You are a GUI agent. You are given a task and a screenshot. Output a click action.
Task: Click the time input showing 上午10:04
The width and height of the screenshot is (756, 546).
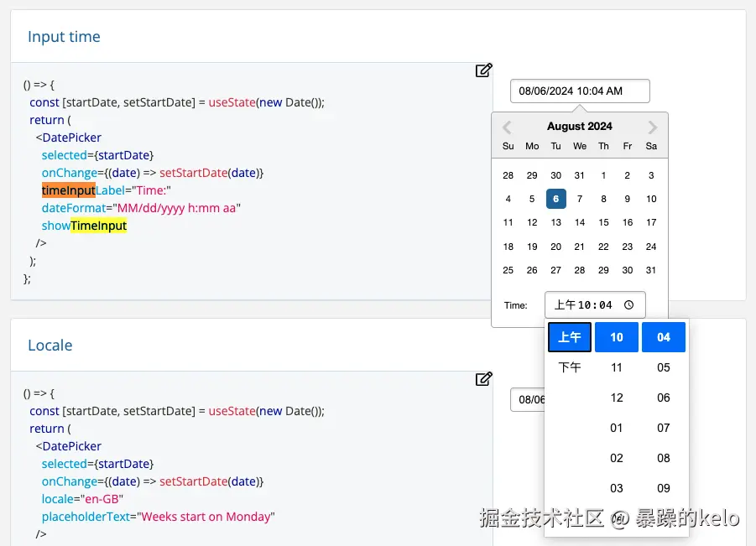[x=595, y=305]
